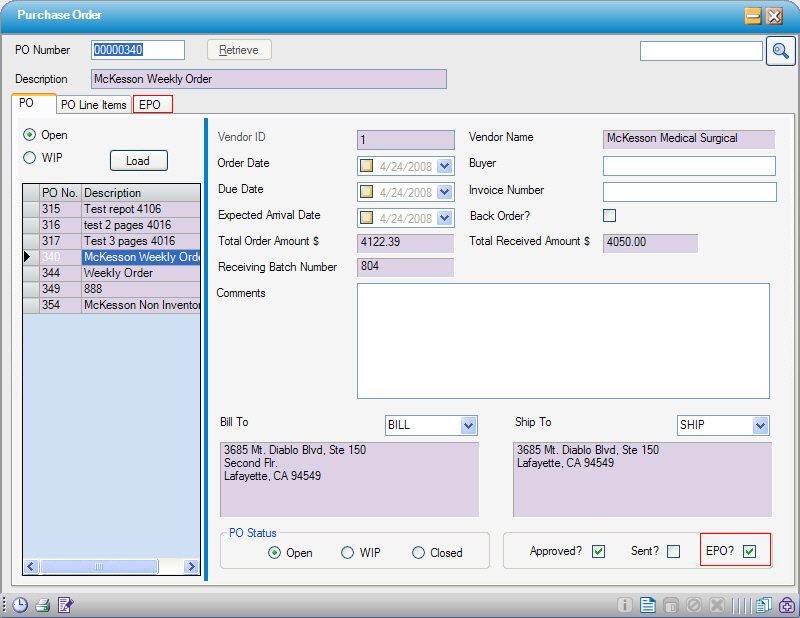Image resolution: width=800 pixels, height=618 pixels.
Task: Click the printer icon at the bottom
Action: coord(42,605)
